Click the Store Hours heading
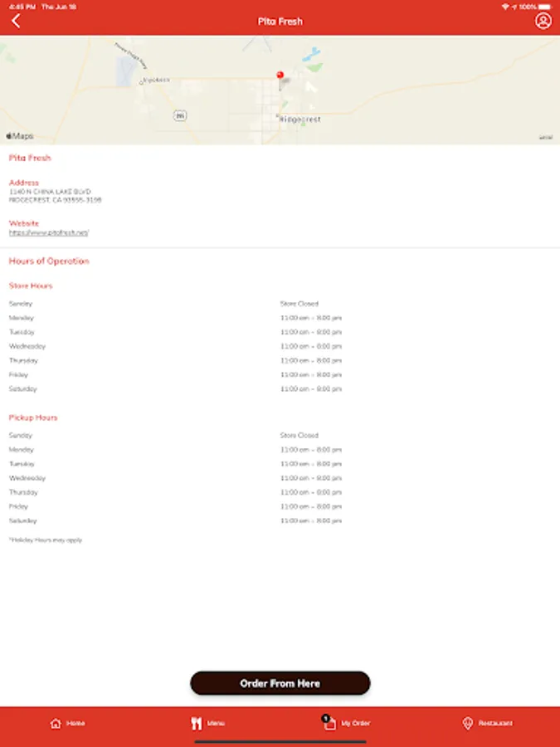This screenshot has width=560, height=747. click(31, 286)
